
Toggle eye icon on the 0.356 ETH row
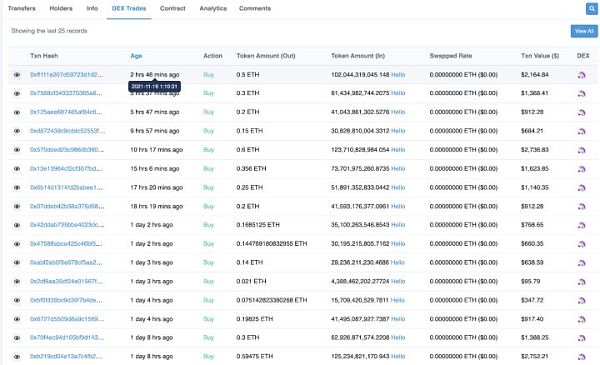click(17, 169)
